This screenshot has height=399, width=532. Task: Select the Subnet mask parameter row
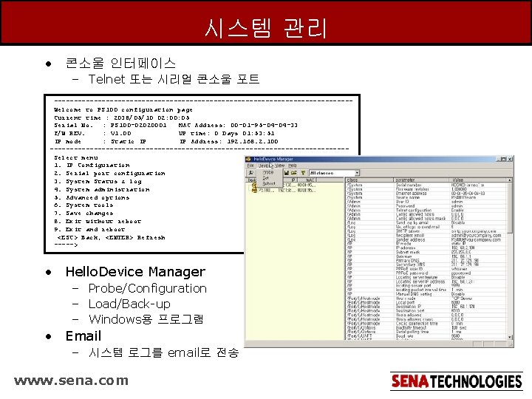coord(427,252)
